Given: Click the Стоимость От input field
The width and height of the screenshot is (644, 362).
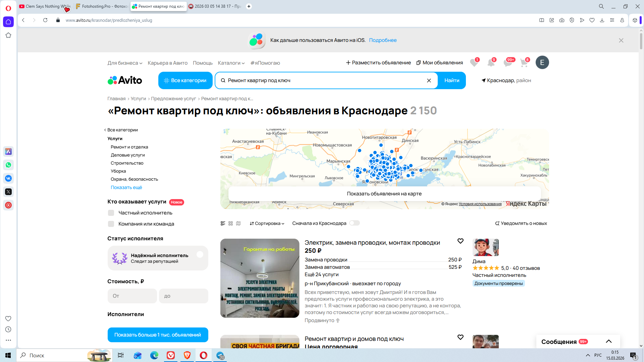Looking at the screenshot, I should [x=132, y=296].
